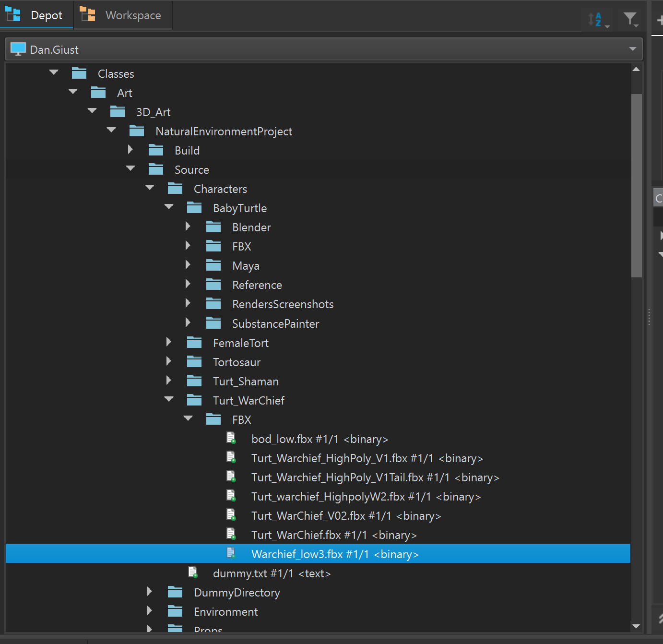Click the dummy.txt file icon
The width and height of the screenshot is (663, 644).
(x=193, y=572)
